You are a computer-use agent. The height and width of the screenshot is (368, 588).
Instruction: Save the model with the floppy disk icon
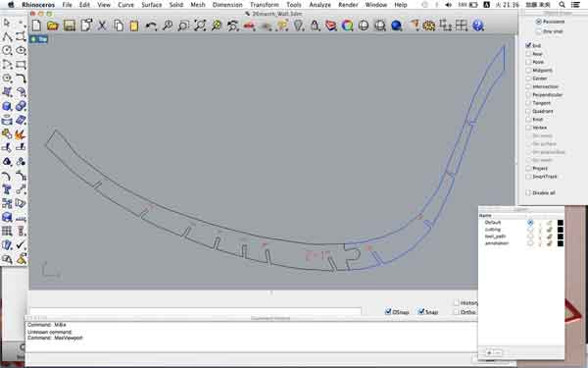pyautogui.click(x=70, y=26)
